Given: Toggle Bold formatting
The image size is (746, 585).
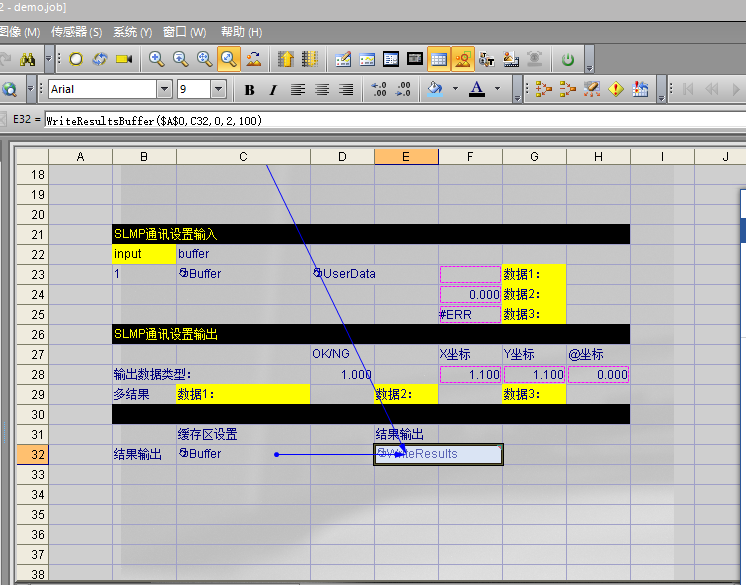Looking at the screenshot, I should click(x=249, y=89).
